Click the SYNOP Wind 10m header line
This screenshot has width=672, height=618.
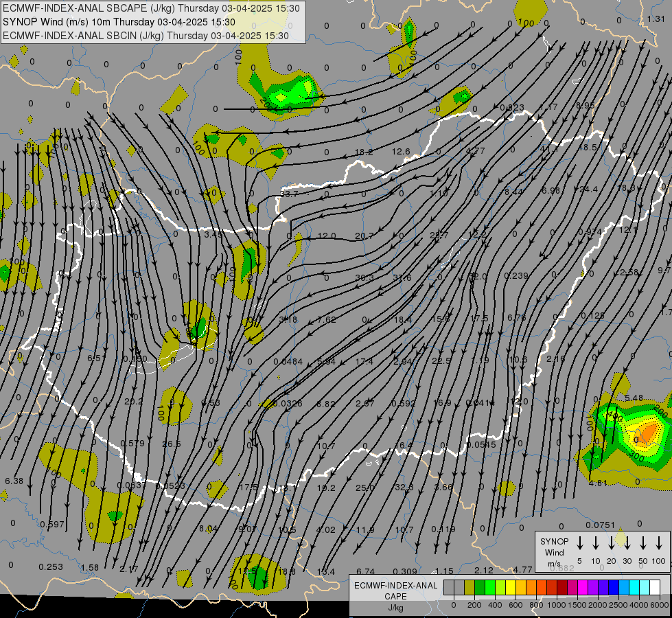[119, 22]
